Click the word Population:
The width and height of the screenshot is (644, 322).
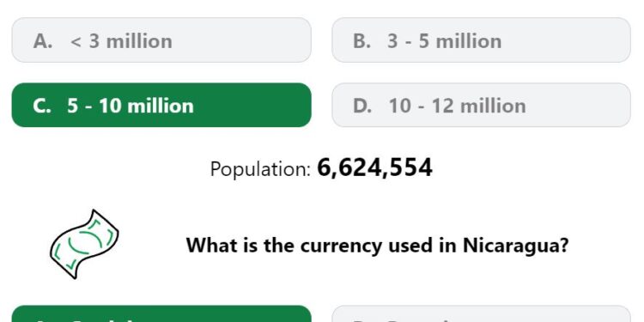[x=260, y=169]
